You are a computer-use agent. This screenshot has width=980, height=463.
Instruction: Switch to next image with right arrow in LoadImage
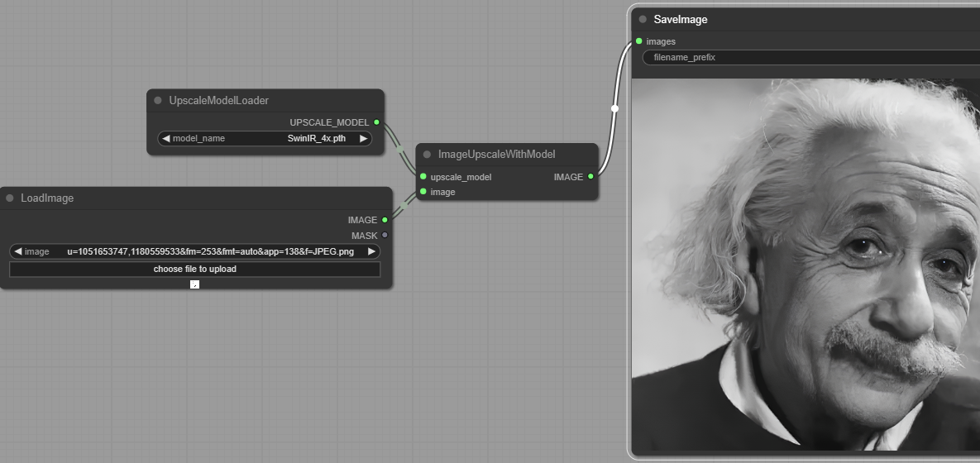click(x=371, y=251)
